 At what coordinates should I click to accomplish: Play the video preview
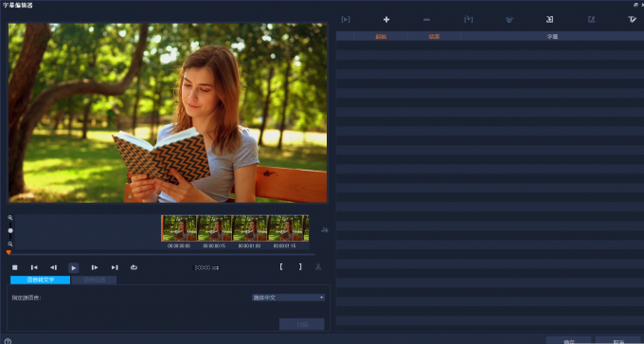point(74,268)
